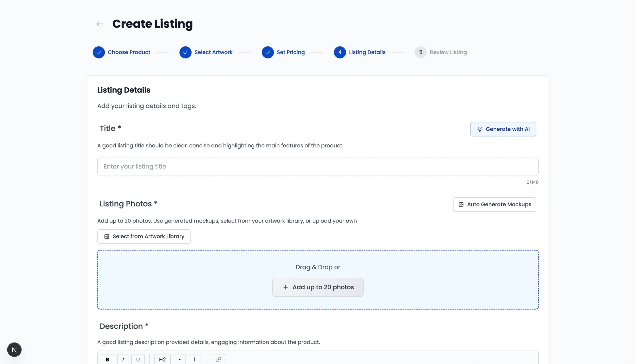Image resolution: width=636 pixels, height=364 pixels.
Task: Toggle bold formatting in description toolbar
Action: [x=107, y=359]
